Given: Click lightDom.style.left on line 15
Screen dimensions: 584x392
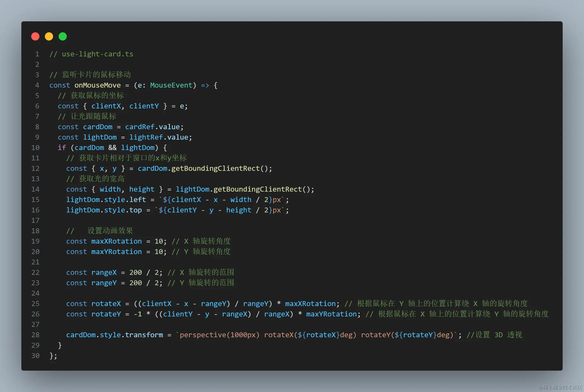Looking at the screenshot, I should [x=106, y=200].
